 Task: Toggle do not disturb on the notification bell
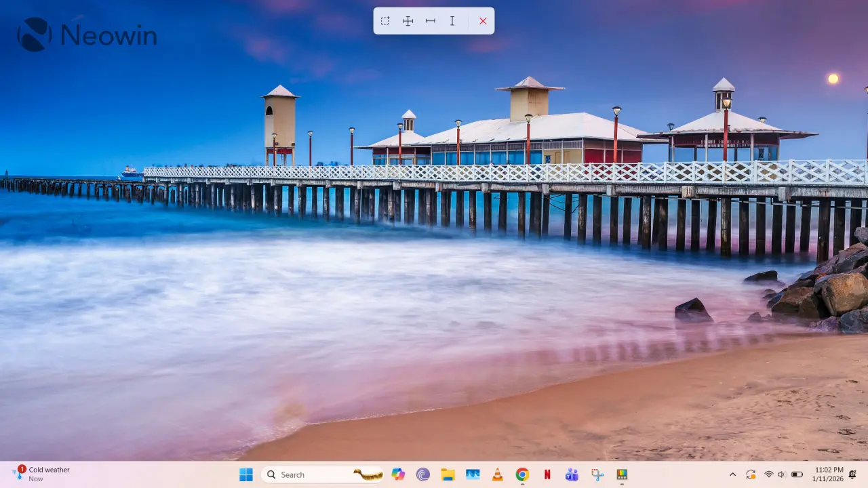pos(853,474)
